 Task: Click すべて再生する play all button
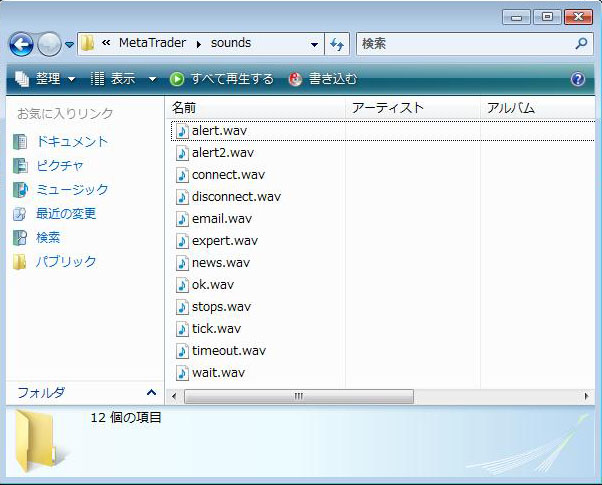coord(222,79)
